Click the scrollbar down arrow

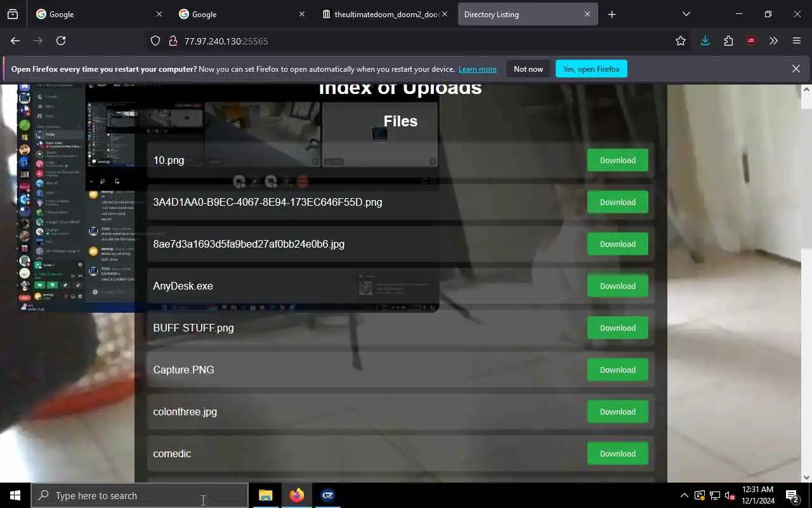click(806, 478)
